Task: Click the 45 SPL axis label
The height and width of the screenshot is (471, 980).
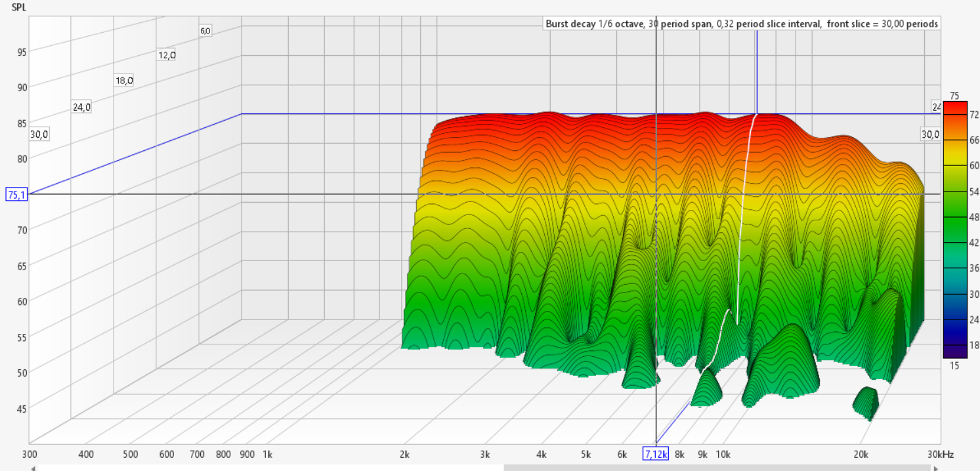Action: tap(23, 409)
